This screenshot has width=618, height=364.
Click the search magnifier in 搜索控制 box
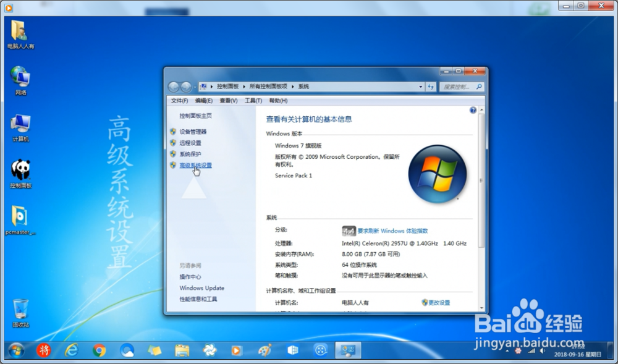pyautogui.click(x=479, y=87)
